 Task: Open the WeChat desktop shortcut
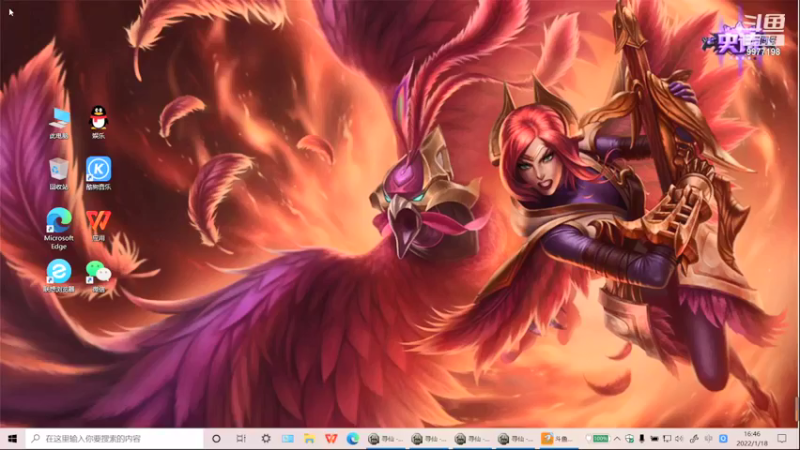98,277
